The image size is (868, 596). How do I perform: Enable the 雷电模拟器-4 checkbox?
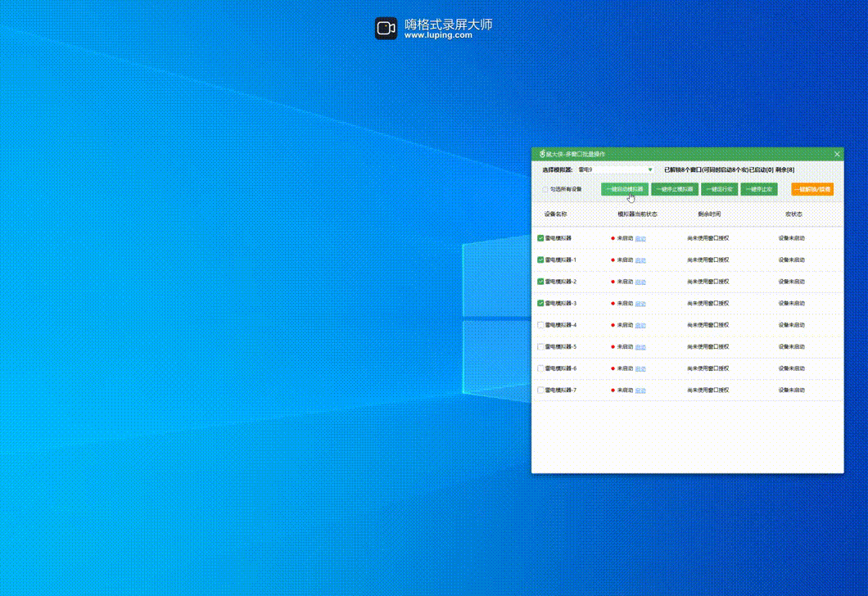(x=540, y=325)
